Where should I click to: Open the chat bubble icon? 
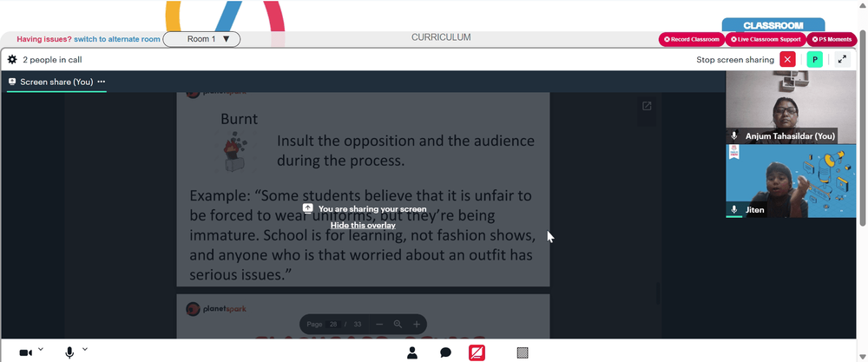(445, 352)
